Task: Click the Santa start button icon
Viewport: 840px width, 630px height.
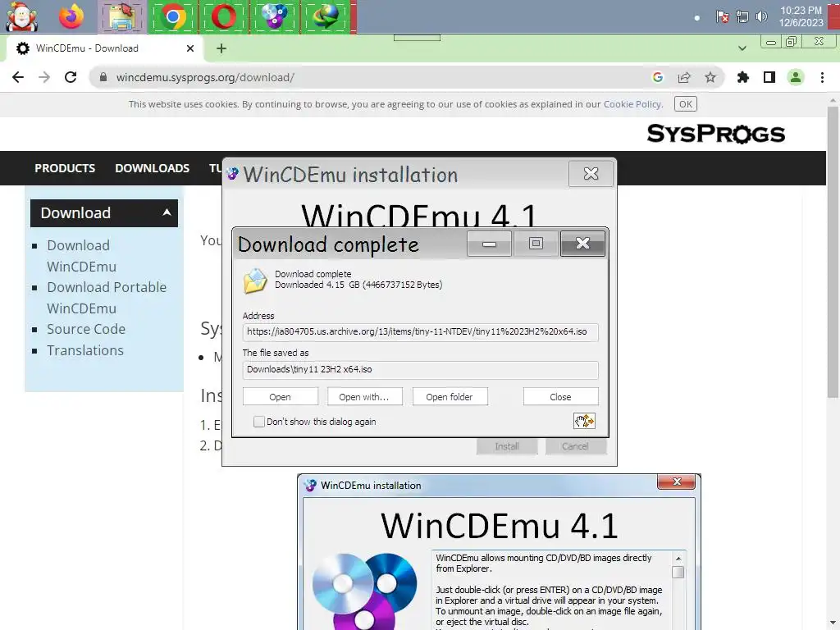Action: click(x=21, y=16)
